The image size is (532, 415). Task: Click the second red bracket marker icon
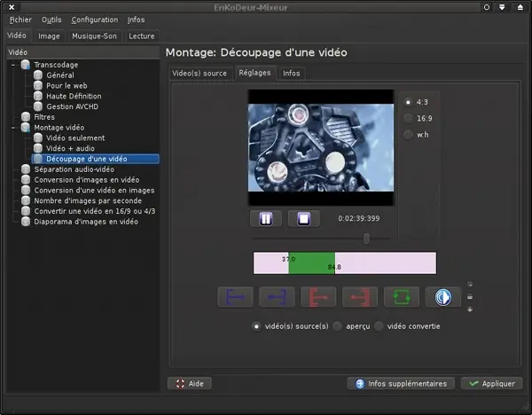pos(360,296)
